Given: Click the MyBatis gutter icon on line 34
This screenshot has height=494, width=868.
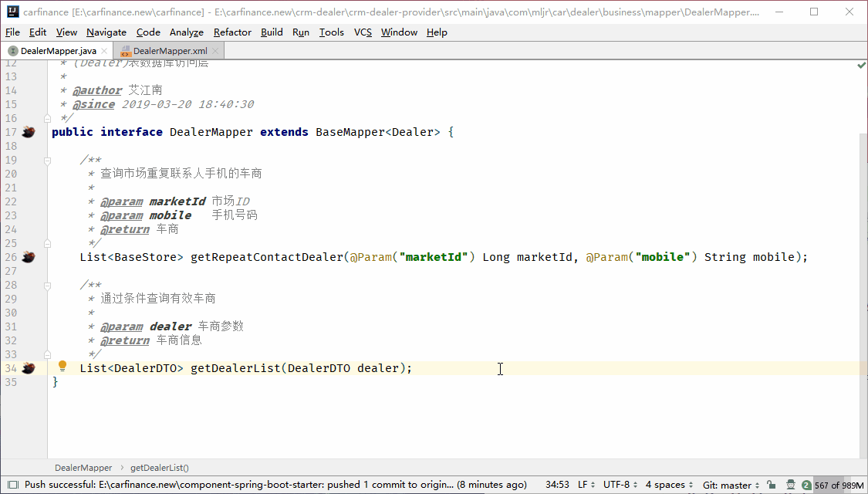Looking at the screenshot, I should pyautogui.click(x=29, y=368).
